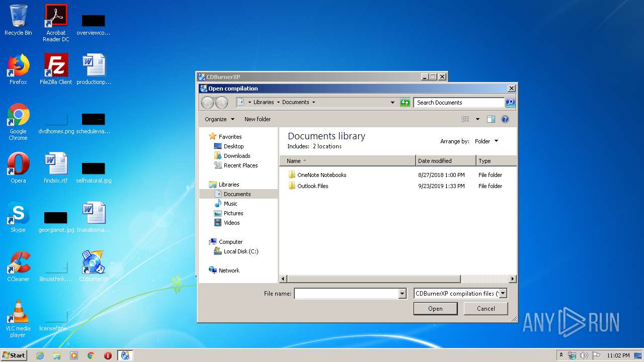Select Downloads under Favorites
Screen dimensions: 644x362
[x=237, y=156]
